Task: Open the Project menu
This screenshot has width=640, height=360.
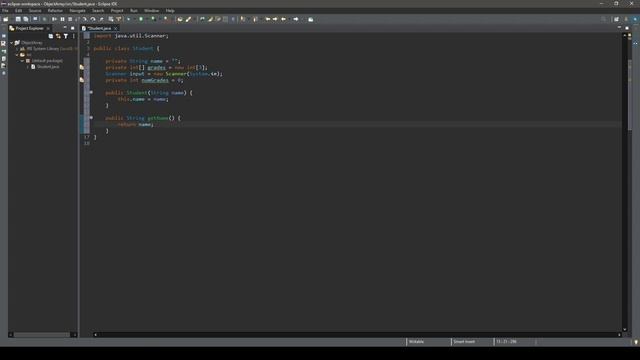Action: pos(117,11)
